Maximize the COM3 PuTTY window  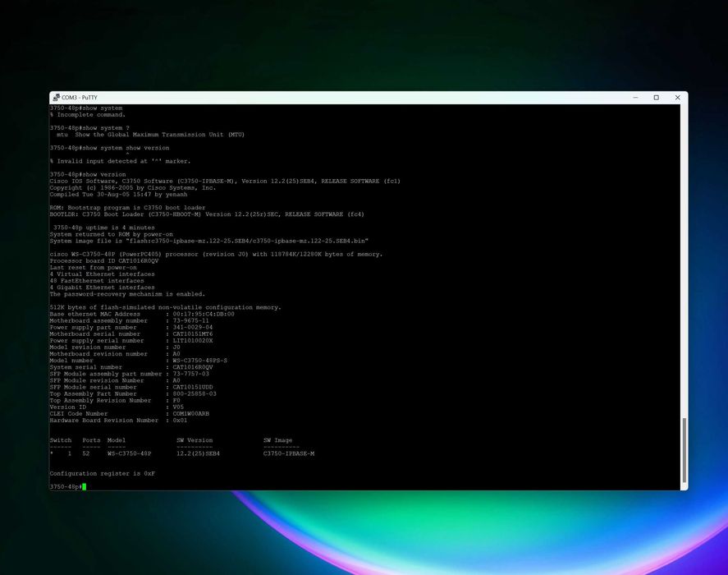pos(656,97)
